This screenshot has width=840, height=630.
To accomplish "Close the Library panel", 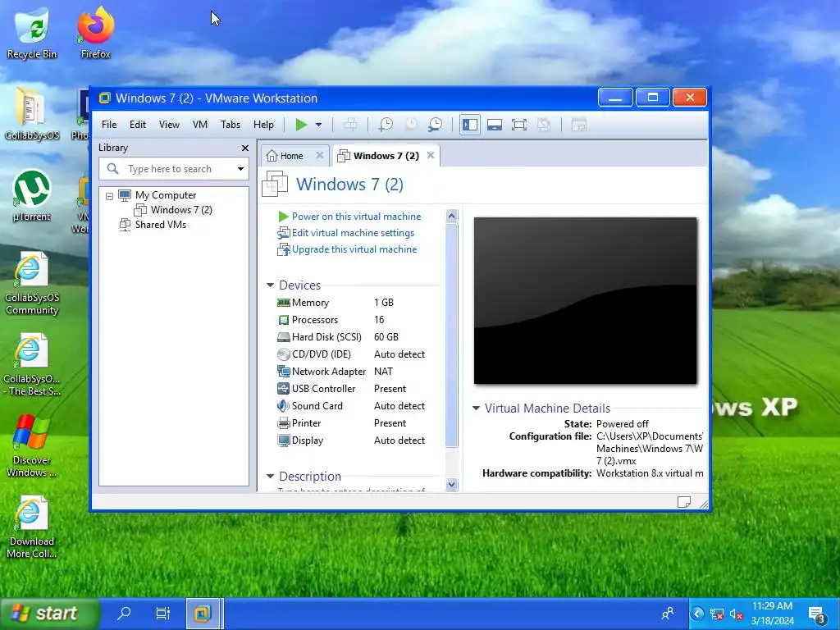I will click(x=244, y=148).
